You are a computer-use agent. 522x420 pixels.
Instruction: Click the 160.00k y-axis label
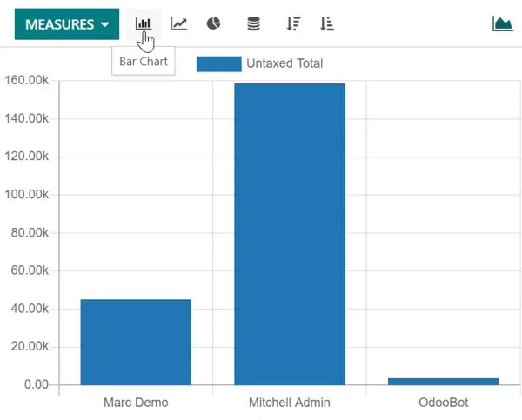26,81
